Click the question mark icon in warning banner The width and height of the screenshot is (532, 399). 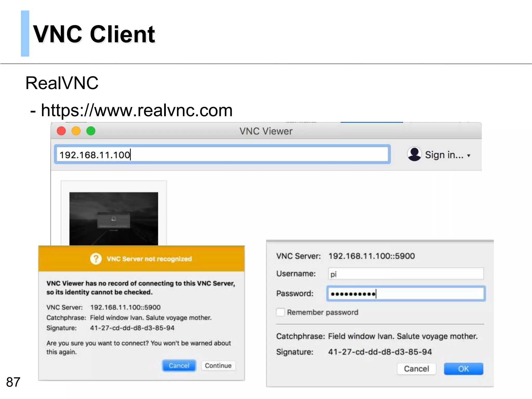[x=96, y=259]
